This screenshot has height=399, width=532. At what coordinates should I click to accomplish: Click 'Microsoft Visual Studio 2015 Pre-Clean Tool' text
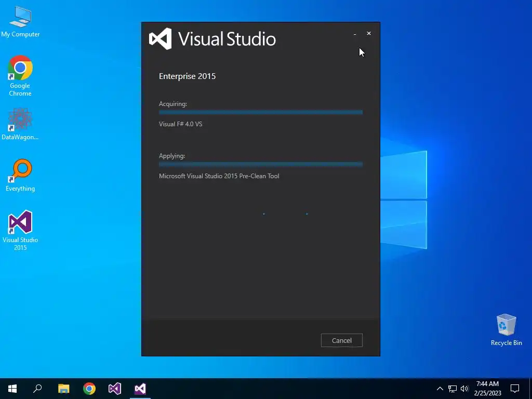pyautogui.click(x=219, y=176)
